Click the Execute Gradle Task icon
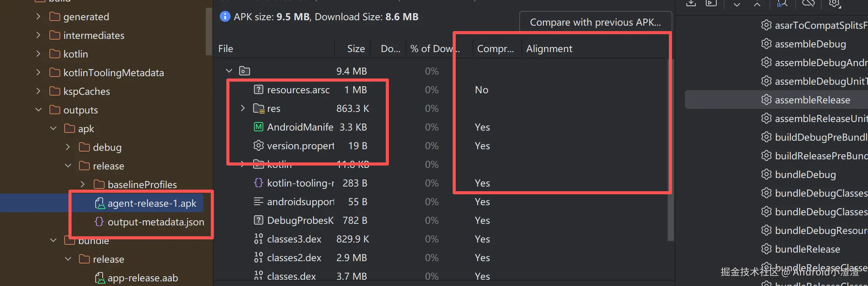Image resolution: width=868 pixels, height=286 pixels. click(x=711, y=3)
